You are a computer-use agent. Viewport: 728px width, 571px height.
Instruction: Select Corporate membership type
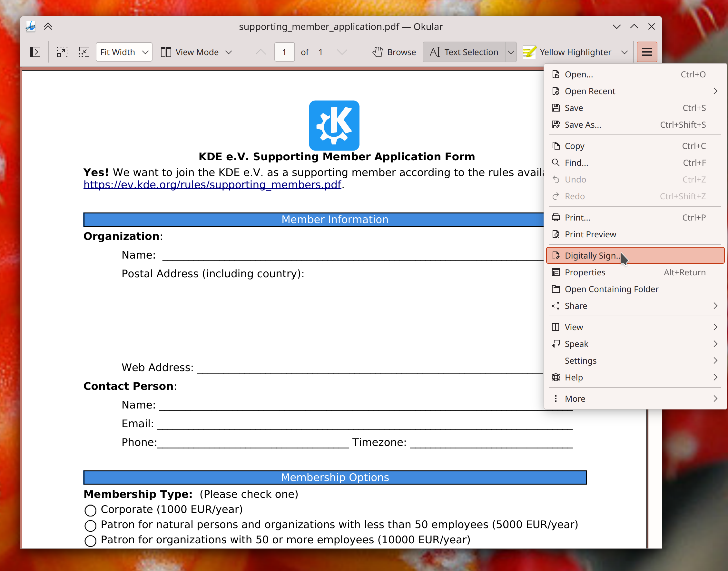[90, 510]
